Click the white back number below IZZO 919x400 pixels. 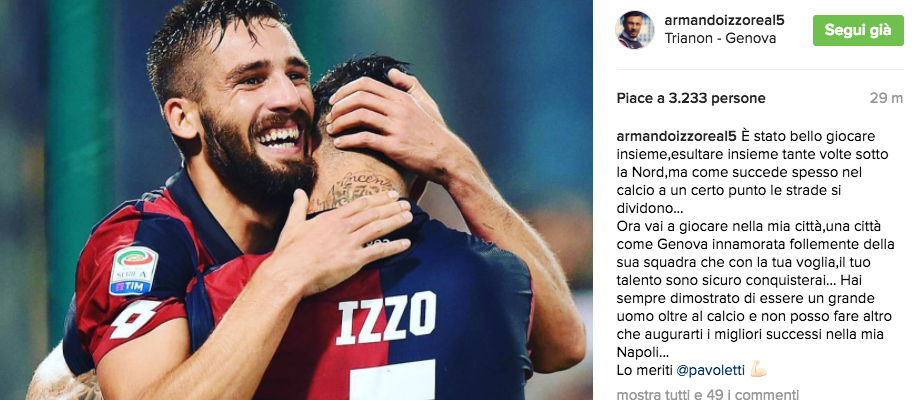(x=393, y=381)
